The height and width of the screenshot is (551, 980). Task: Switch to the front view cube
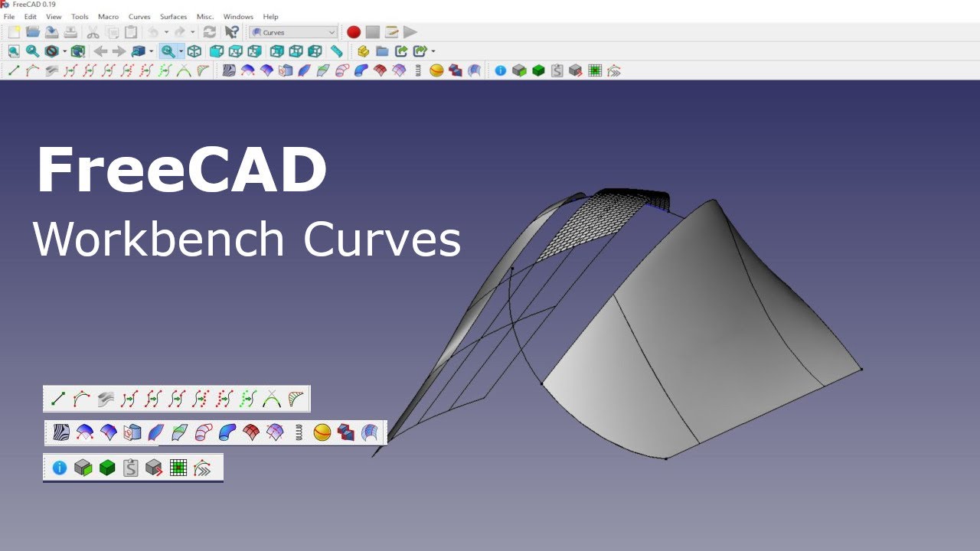pos(217,51)
